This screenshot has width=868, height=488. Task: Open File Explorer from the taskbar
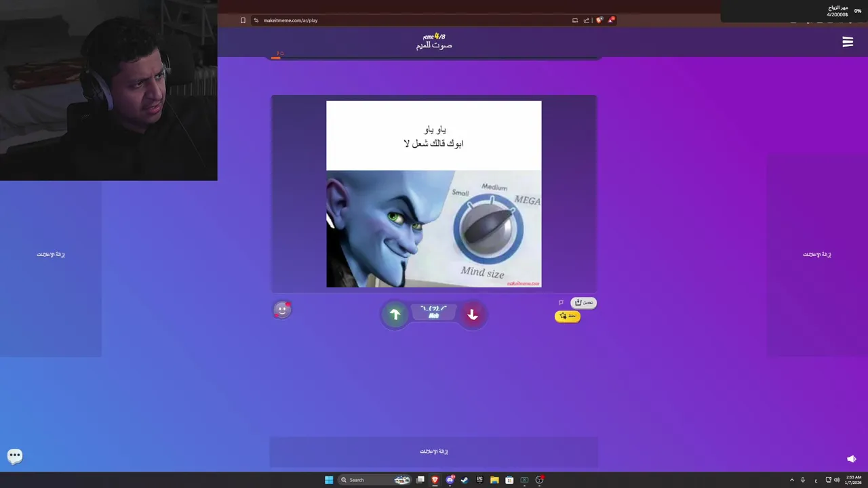click(x=494, y=480)
